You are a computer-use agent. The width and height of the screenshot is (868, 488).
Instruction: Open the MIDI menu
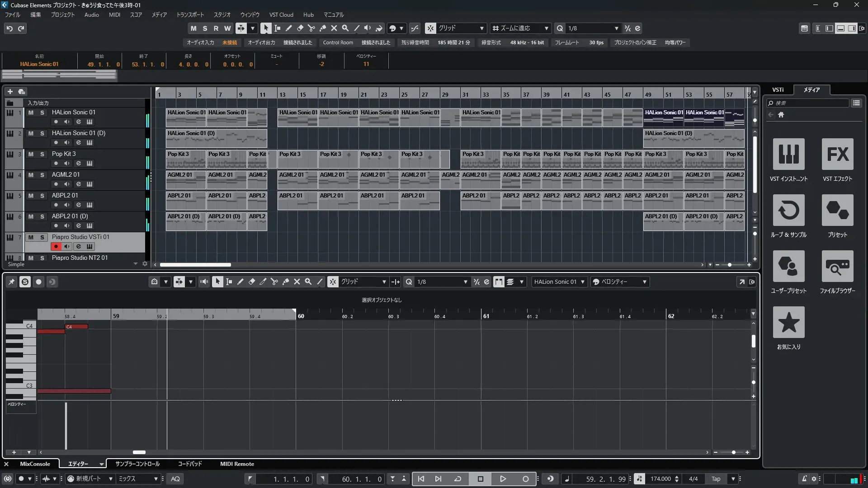pos(114,15)
